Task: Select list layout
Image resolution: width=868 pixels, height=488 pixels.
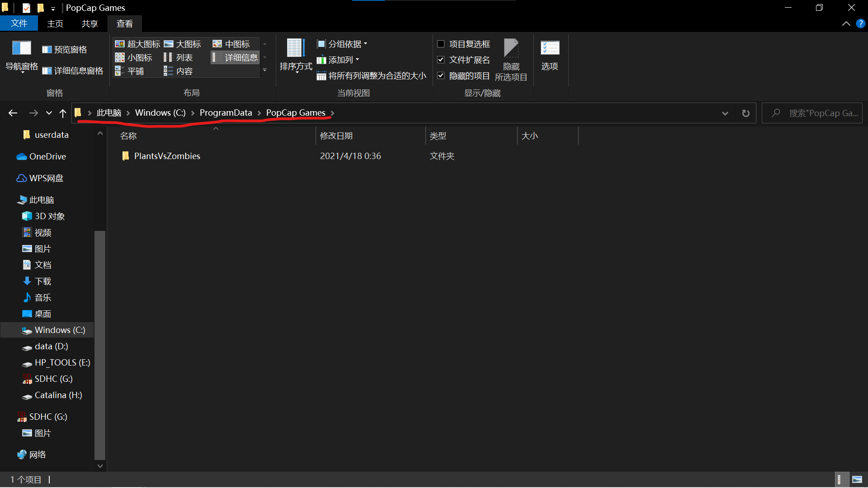Action: click(179, 57)
